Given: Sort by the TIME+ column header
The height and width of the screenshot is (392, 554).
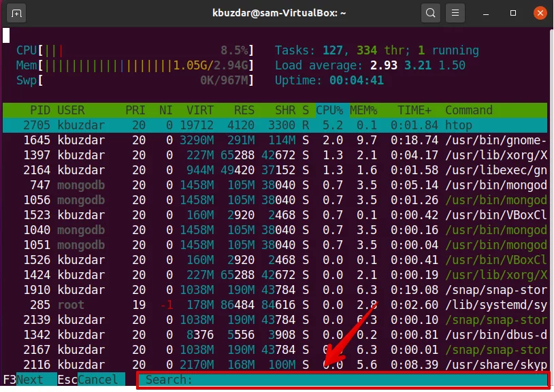Looking at the screenshot, I should coord(414,110).
